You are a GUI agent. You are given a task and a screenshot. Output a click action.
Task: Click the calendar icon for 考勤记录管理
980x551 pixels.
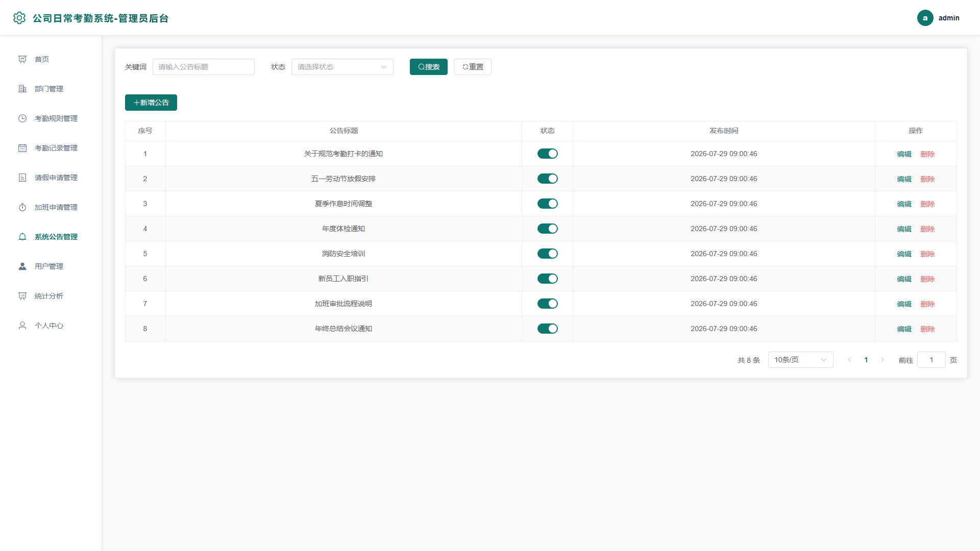(x=22, y=148)
